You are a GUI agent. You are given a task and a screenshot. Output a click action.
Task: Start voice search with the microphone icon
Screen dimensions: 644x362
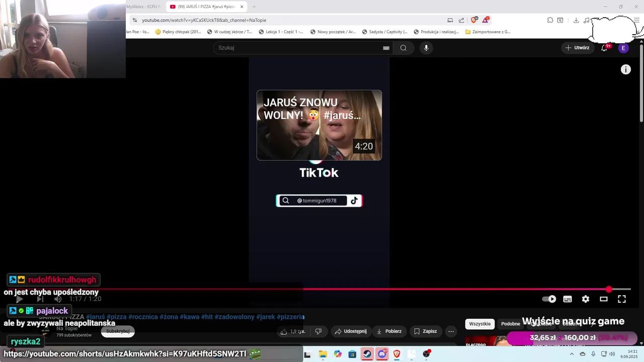point(426,48)
